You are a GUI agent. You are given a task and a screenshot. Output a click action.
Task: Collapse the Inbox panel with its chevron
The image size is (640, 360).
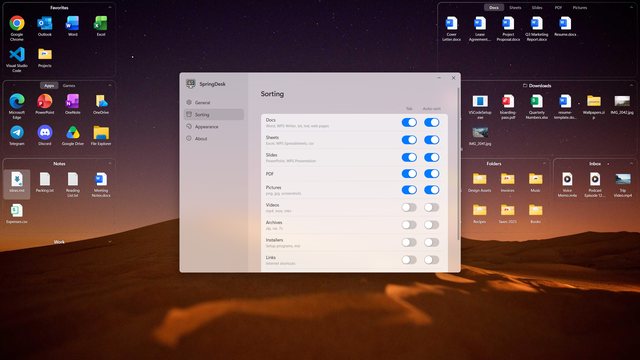pyautogui.click(x=631, y=163)
